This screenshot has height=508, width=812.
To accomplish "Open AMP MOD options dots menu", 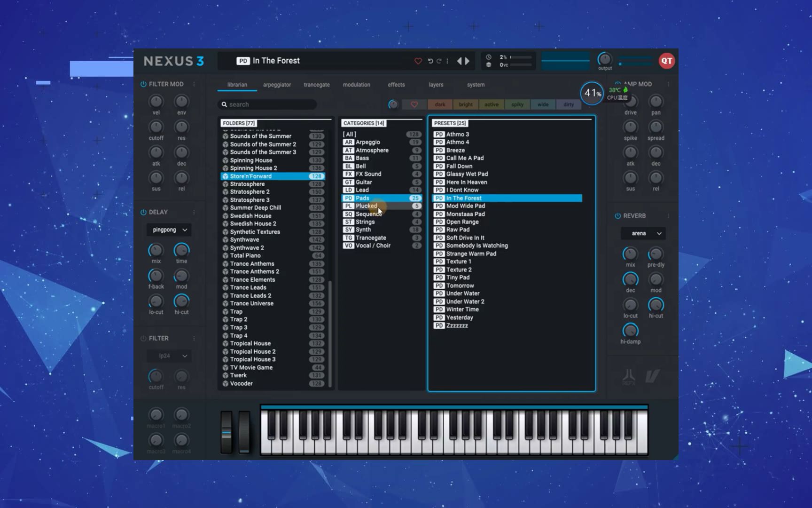I will (x=668, y=84).
